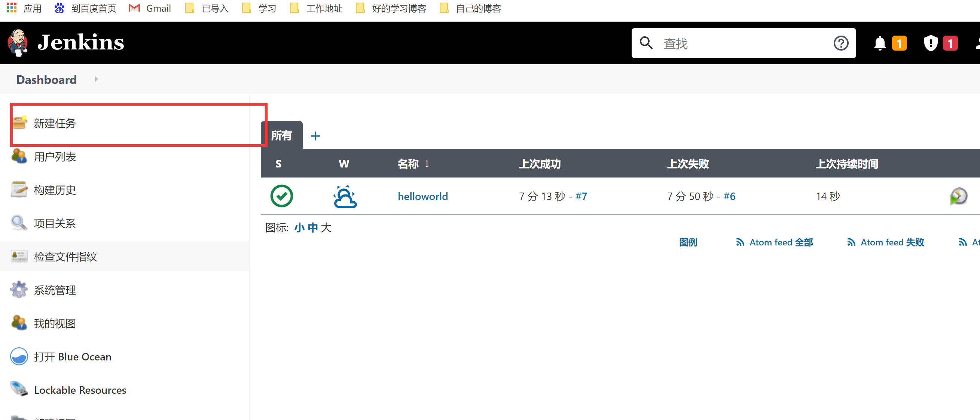Add a new view with the + tab
Screen dimensions: 980x420
315,136
